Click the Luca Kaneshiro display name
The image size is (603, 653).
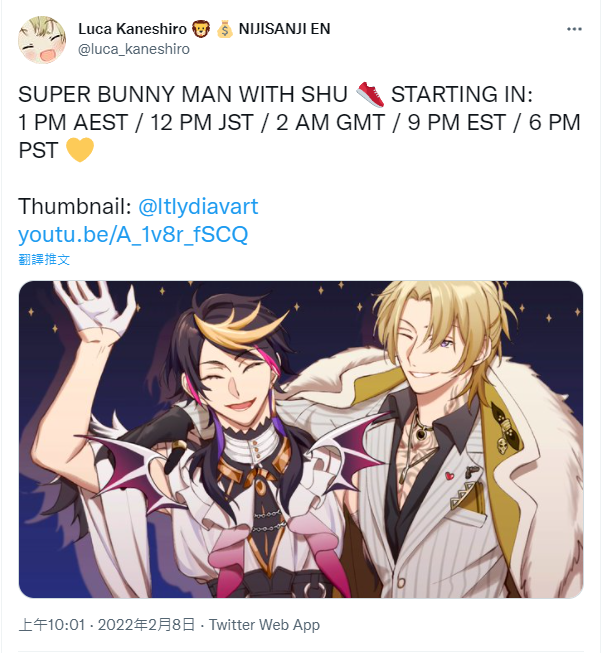point(132,29)
